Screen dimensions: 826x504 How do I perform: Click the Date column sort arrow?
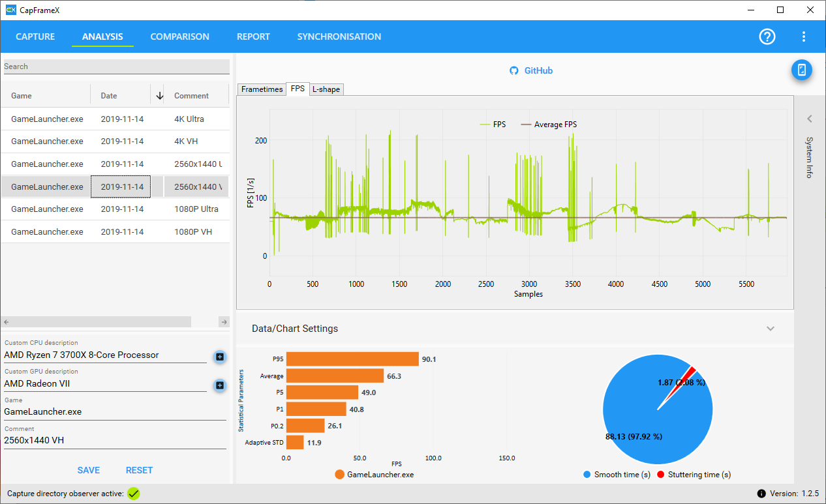(159, 96)
